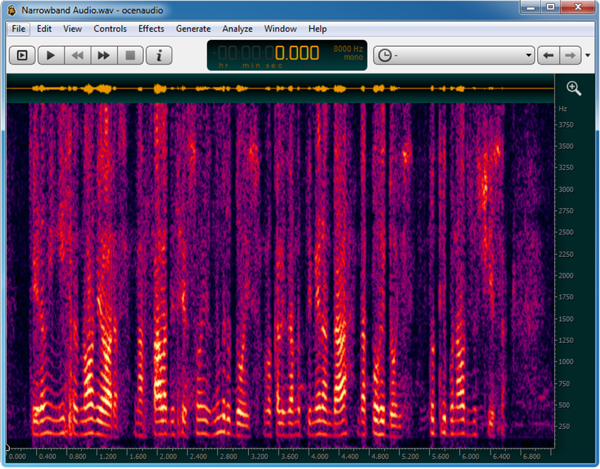Toggle the sidebar panel icon
This screenshot has width=600, height=469.
[x=22, y=55]
